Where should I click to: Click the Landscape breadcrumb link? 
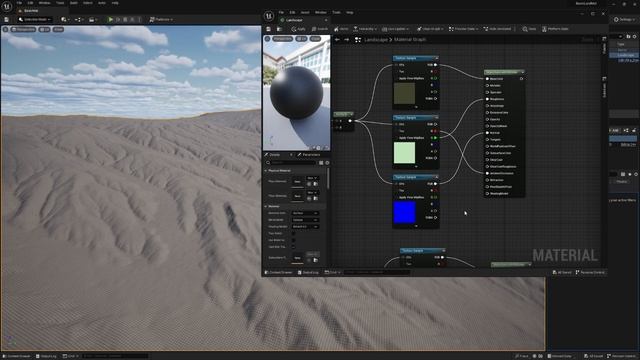pyautogui.click(x=376, y=40)
